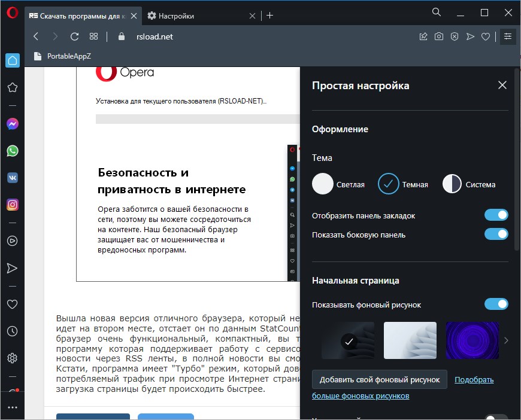Open the page edit/share icon in address bar
The width and height of the screenshot is (521, 420).
pos(423,36)
